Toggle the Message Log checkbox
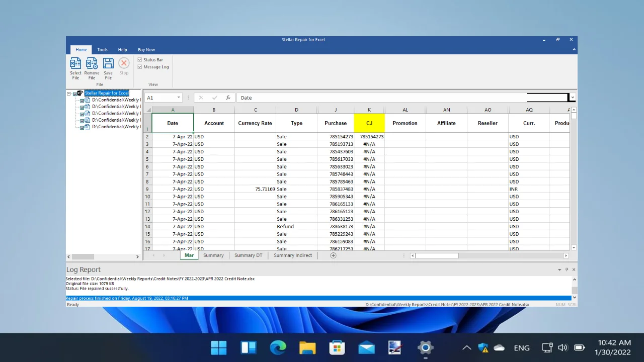Viewport: 644px width, 362px height. pos(140,67)
